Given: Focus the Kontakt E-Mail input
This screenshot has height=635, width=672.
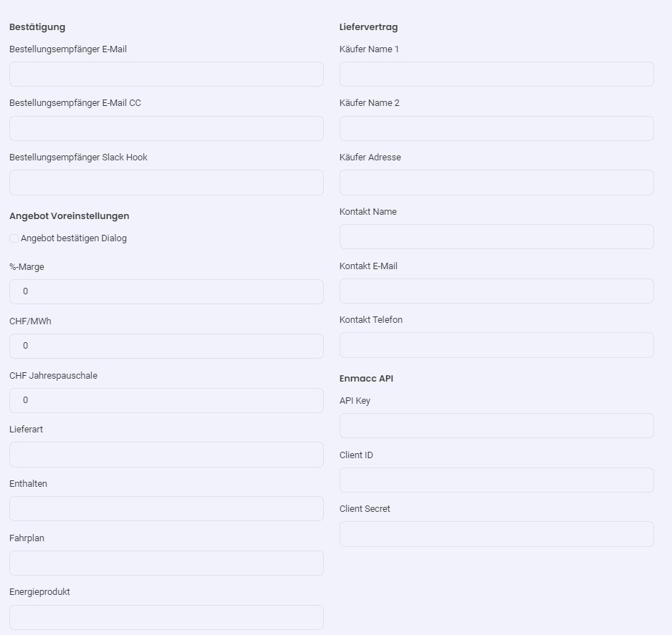Looking at the screenshot, I should point(496,291).
